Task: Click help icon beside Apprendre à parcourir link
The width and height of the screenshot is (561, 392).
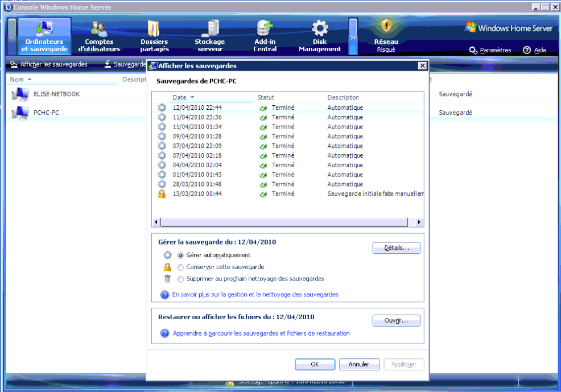Action: coord(164,333)
